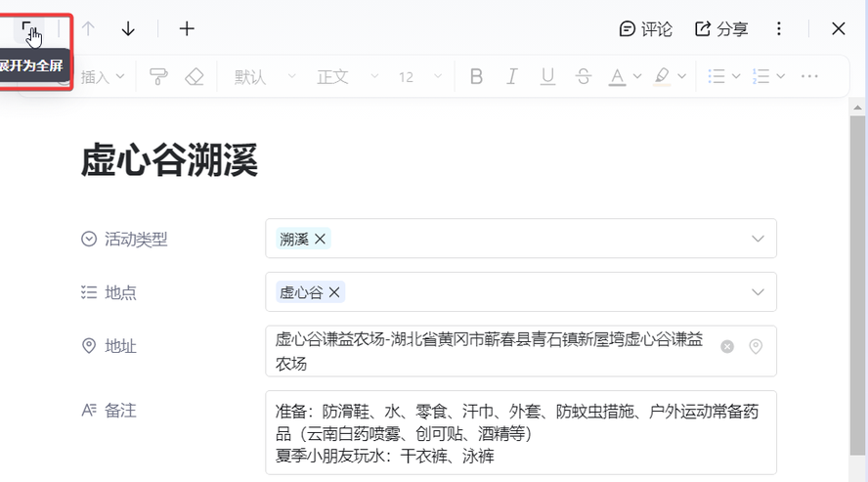Insert a numbered list
This screenshot has width=868, height=482.
coord(761,76)
